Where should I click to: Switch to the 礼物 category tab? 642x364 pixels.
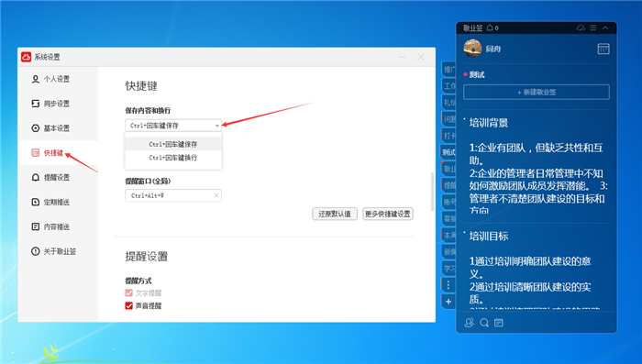coord(449,103)
